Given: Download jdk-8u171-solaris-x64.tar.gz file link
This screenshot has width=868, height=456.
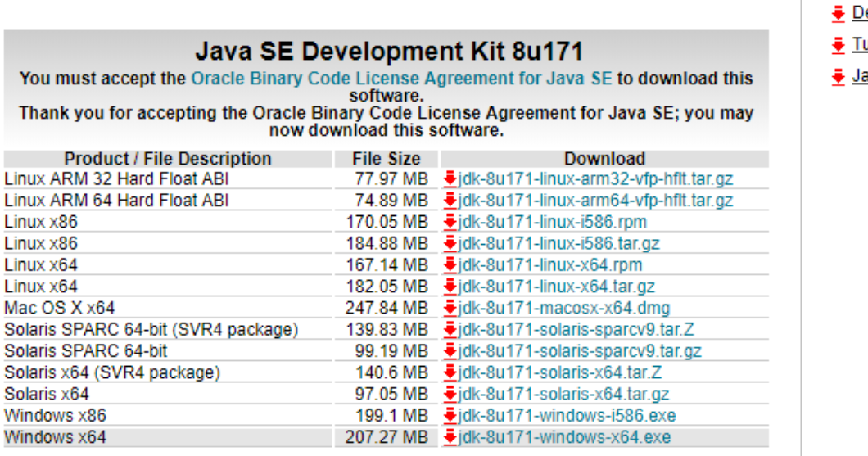Looking at the screenshot, I should point(563,394).
